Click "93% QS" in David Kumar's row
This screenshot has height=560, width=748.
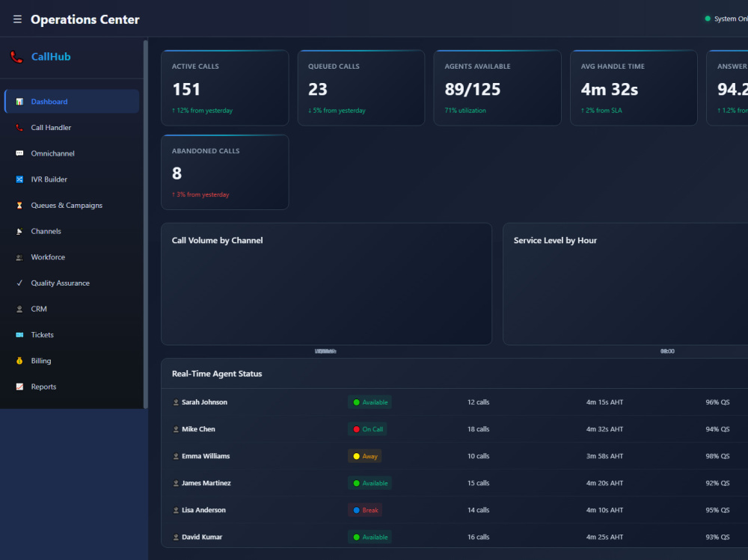point(717,537)
